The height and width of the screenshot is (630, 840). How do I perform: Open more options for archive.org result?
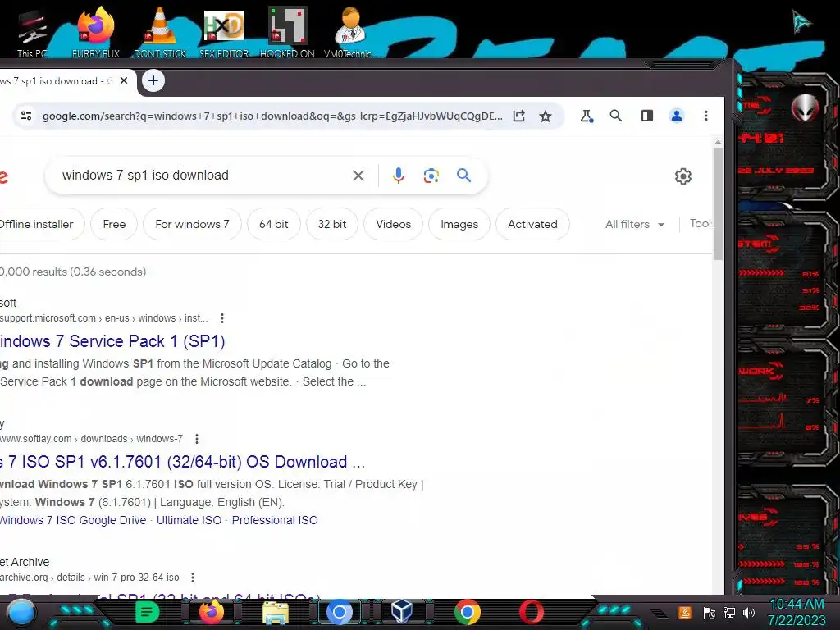click(x=192, y=577)
